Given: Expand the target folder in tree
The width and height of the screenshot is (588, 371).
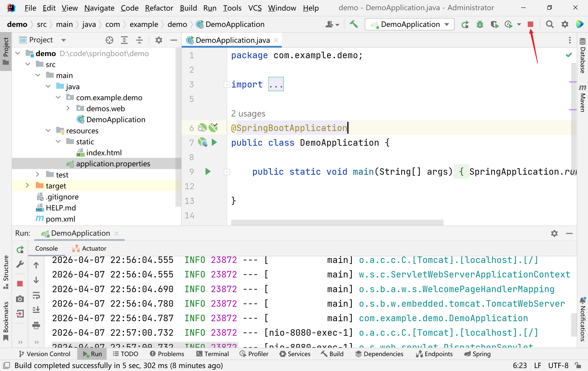Looking at the screenshot, I should (x=27, y=186).
